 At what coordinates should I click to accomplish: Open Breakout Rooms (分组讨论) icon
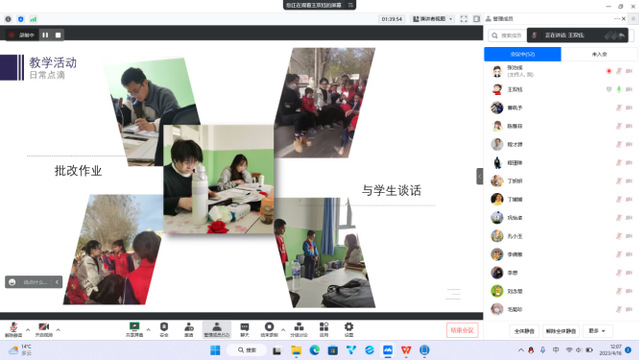click(x=299, y=329)
